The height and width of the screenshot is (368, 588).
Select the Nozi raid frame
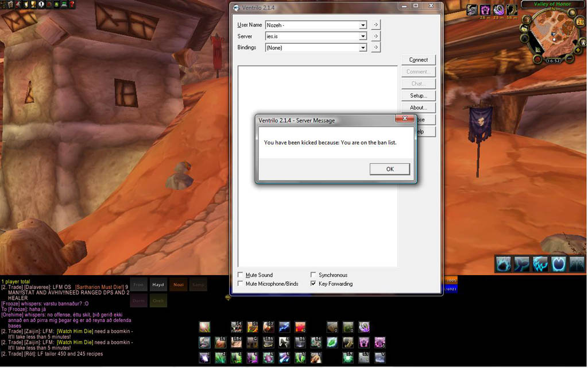(178, 285)
